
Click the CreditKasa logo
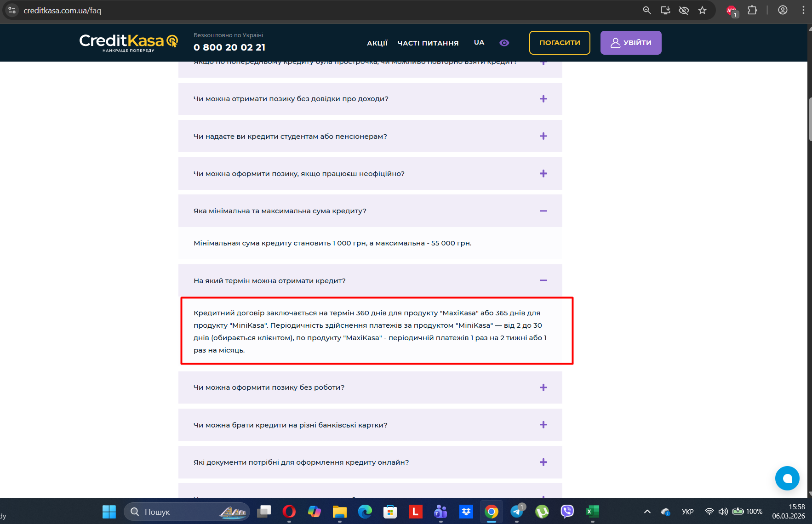point(129,43)
